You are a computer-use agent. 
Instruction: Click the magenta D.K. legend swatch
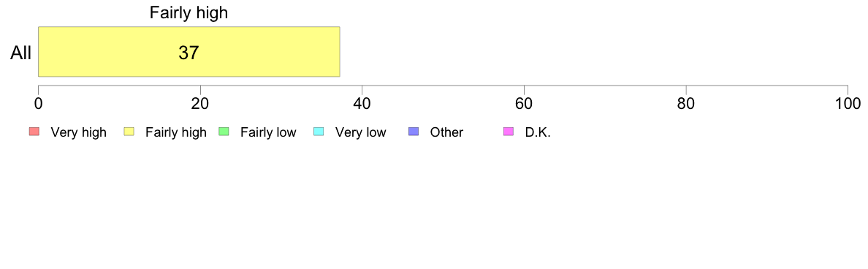tap(509, 132)
